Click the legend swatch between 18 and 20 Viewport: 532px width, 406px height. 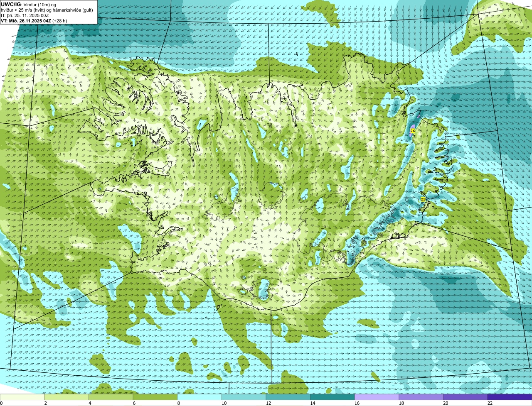421,397
